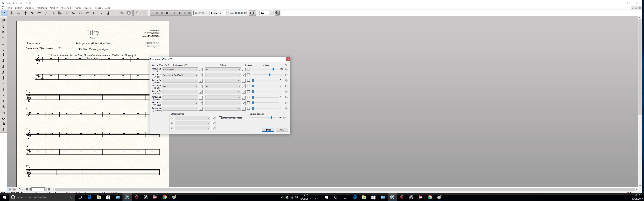
Task: Choose the Zoom magnifier tool
Action: pos(144,13)
